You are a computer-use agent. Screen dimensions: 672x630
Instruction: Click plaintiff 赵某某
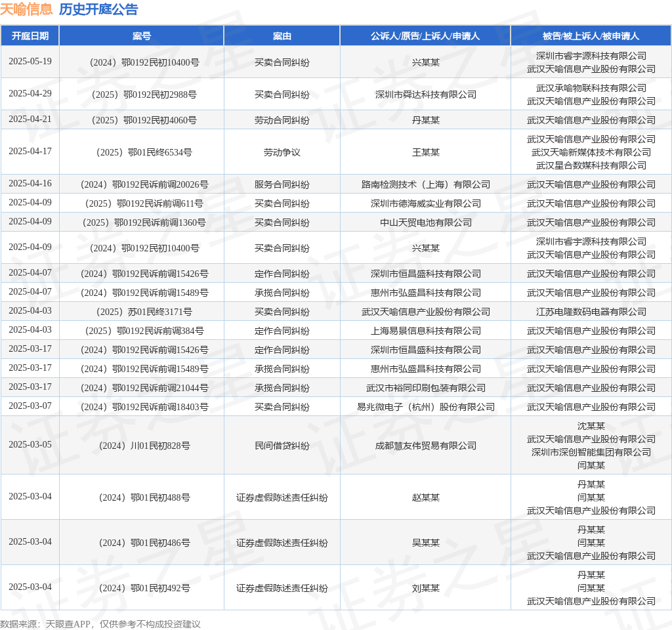pos(425,497)
